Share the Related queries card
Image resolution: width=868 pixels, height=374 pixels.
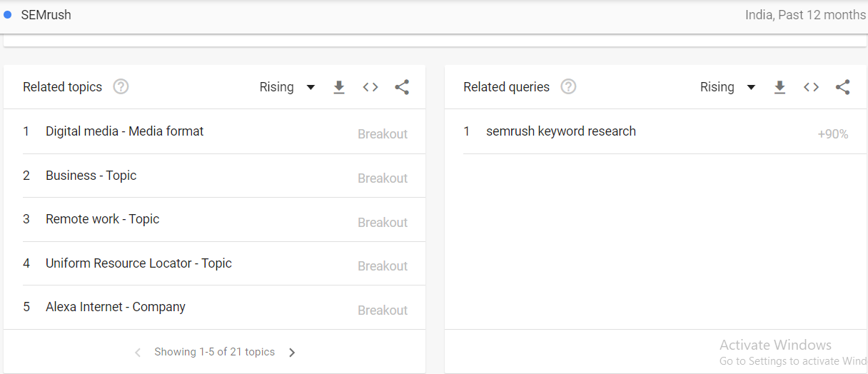tap(843, 87)
